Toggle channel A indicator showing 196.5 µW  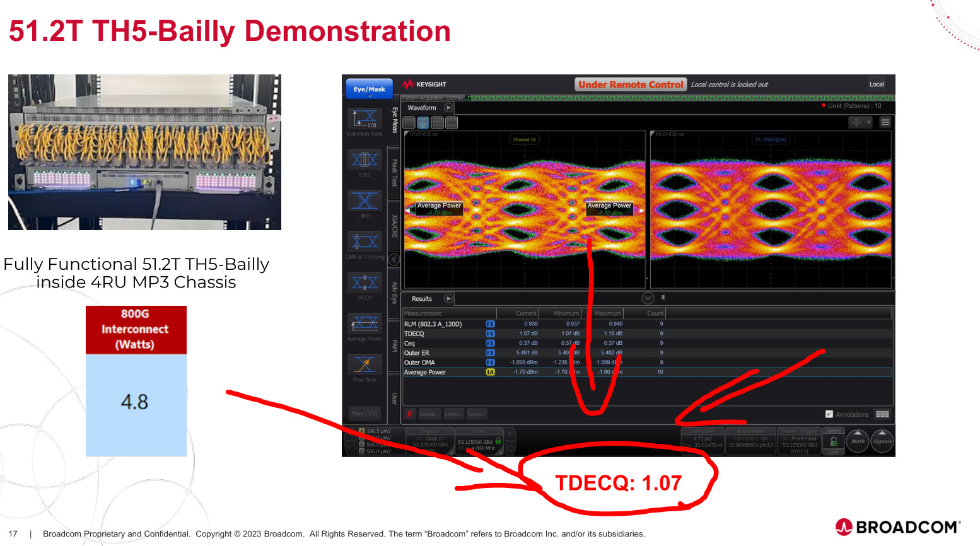tap(362, 431)
